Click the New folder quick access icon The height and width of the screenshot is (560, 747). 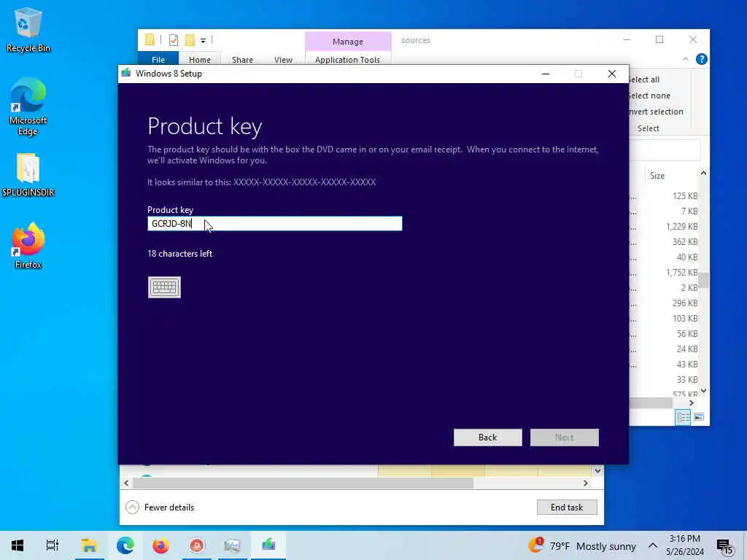pyautogui.click(x=190, y=41)
